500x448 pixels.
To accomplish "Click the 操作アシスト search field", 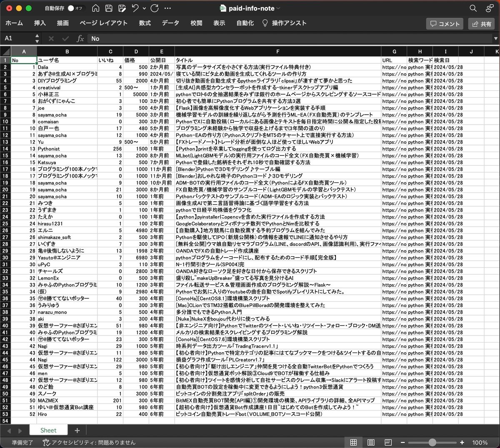I will tap(289, 23).
